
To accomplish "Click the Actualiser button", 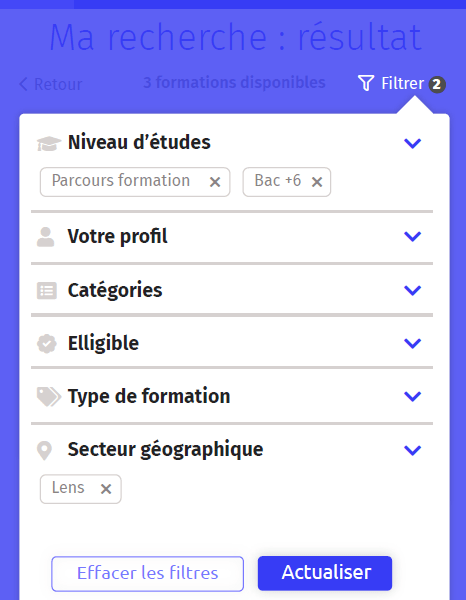I will pos(325,573).
